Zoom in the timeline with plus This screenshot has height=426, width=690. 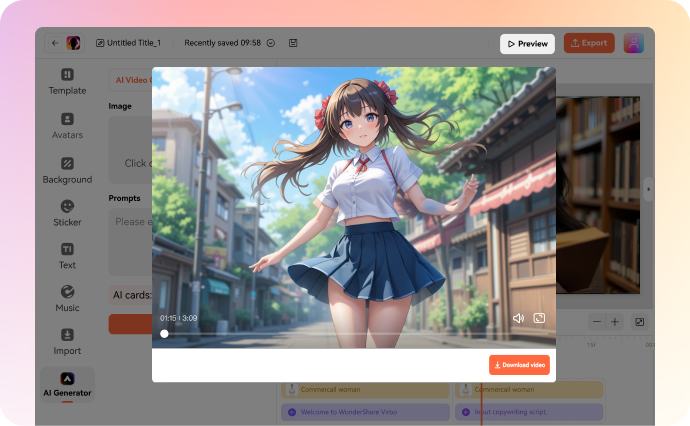click(x=615, y=322)
